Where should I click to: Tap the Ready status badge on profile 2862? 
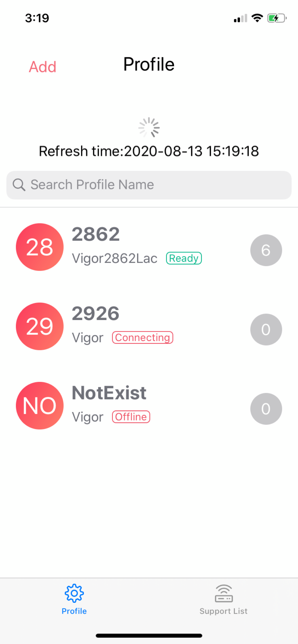(x=184, y=258)
